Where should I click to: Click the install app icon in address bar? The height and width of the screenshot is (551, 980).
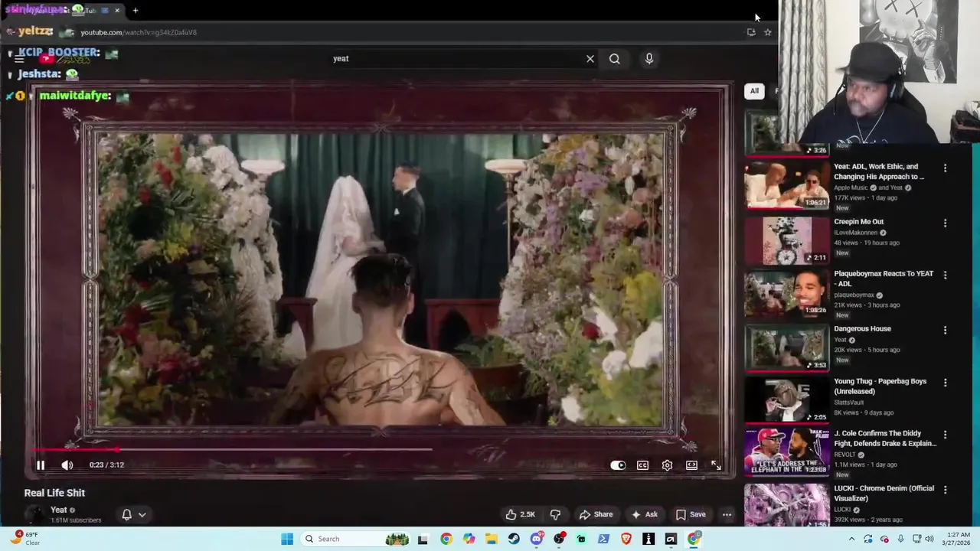751,32
